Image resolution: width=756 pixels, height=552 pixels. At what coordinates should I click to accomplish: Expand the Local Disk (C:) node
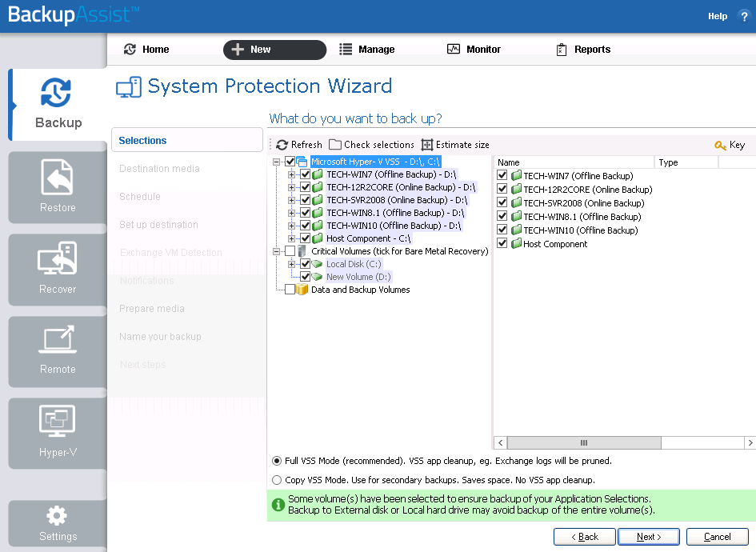291,264
